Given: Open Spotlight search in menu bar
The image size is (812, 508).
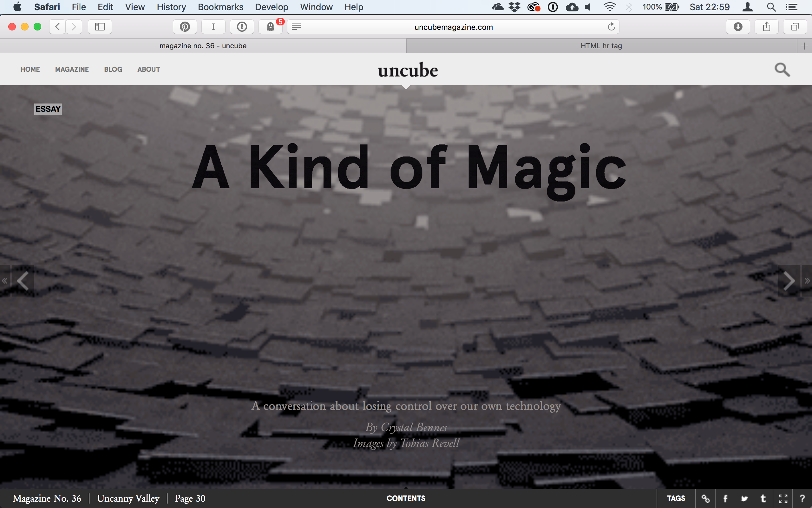Looking at the screenshot, I should pos(771,7).
